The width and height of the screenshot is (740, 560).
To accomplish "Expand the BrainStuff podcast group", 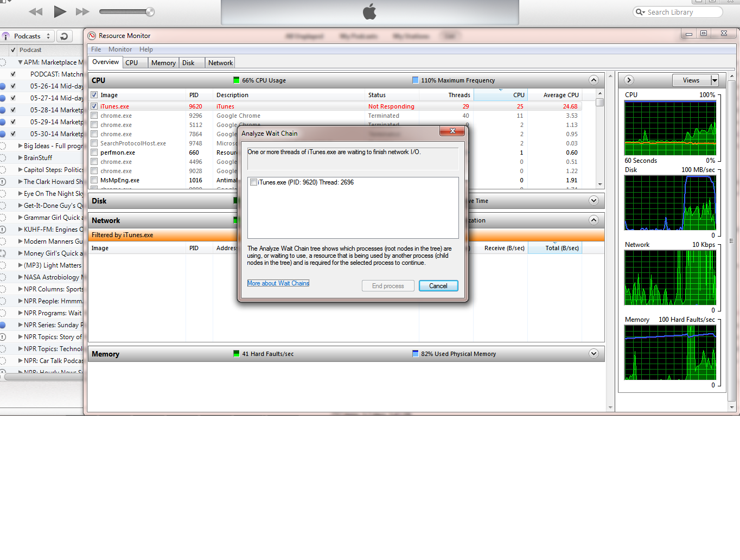I will (x=20, y=158).
